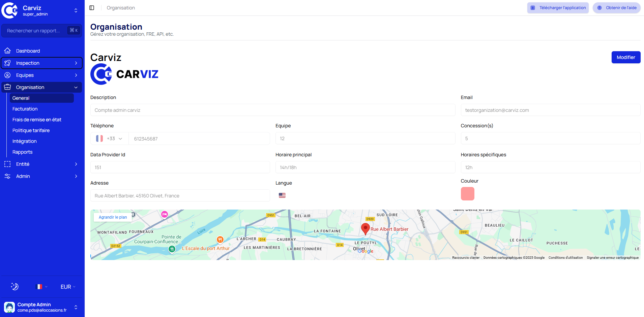This screenshot has height=317, width=644.
Task: Click the Google logo on map
Action: (365, 251)
